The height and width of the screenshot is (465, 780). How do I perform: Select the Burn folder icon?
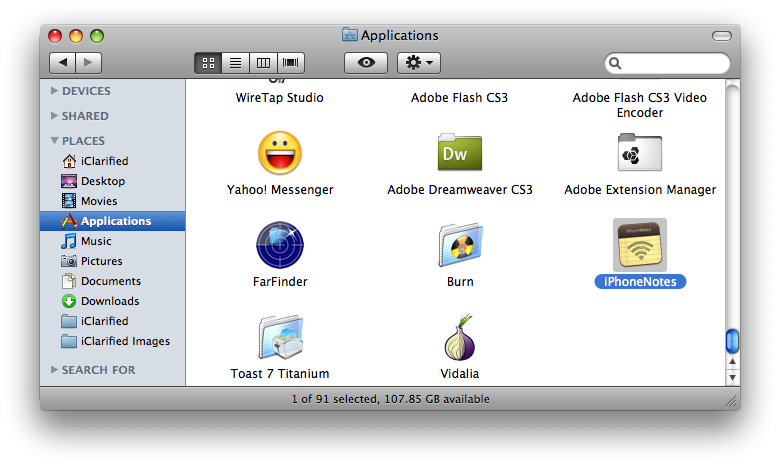pos(459,245)
